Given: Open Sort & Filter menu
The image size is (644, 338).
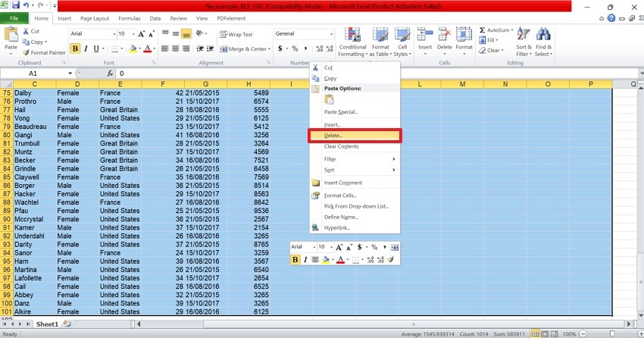Looking at the screenshot, I should coord(524,42).
